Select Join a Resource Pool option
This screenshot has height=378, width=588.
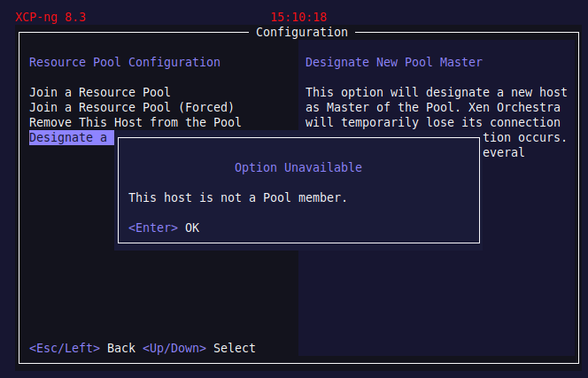(100, 92)
